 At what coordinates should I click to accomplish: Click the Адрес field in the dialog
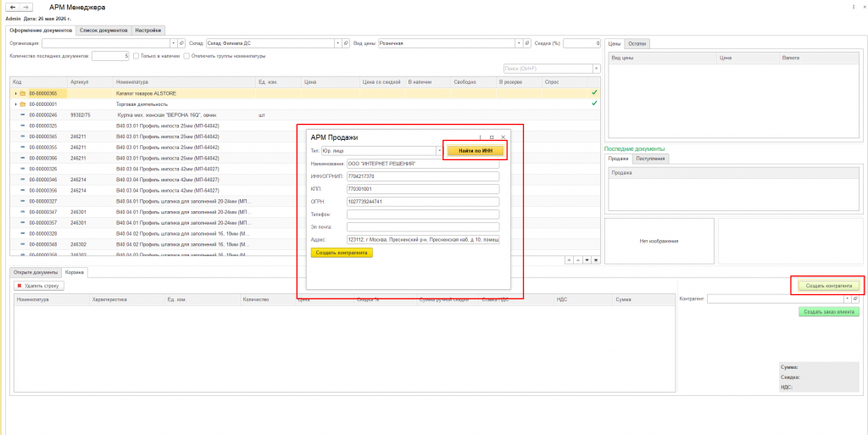(x=423, y=240)
